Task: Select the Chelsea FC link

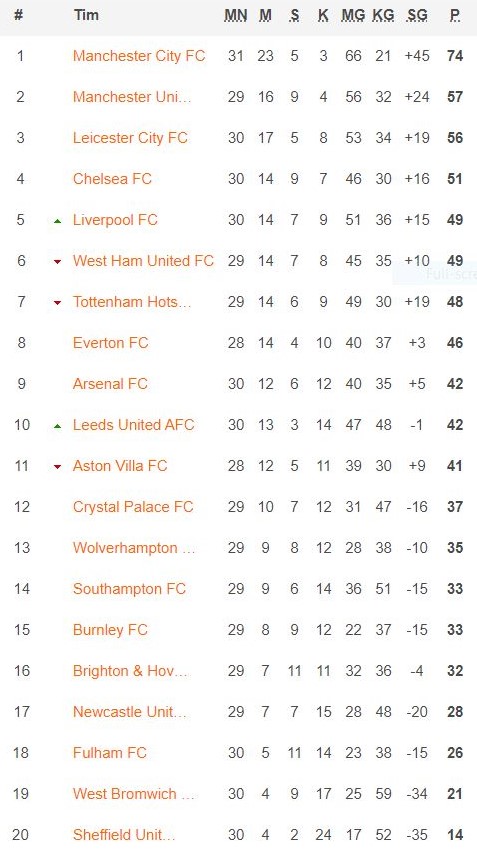Action: [112, 179]
